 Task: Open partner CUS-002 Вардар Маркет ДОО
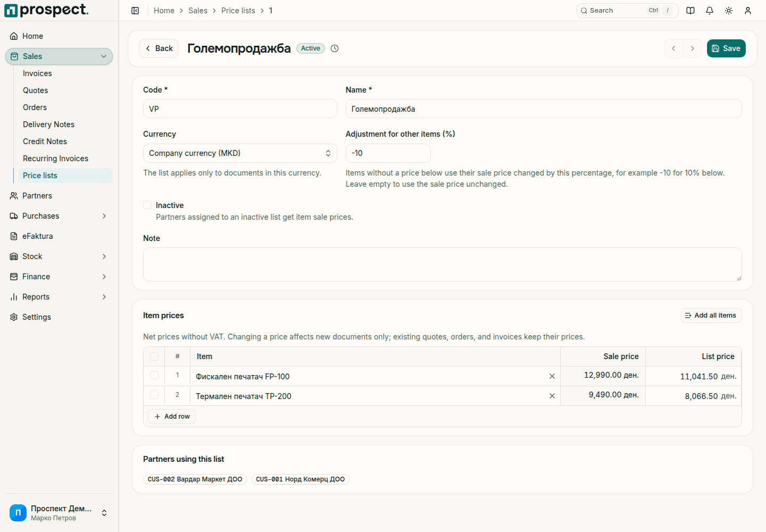tap(195, 479)
